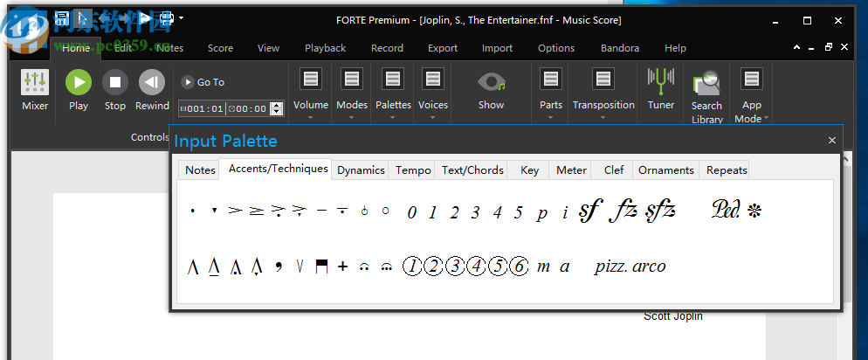Expand the Palettes dropdown

[393, 93]
